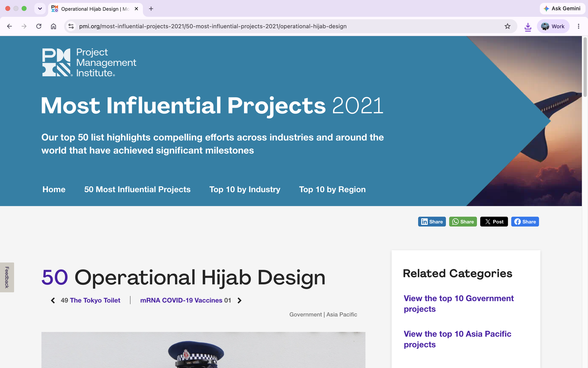The width and height of the screenshot is (588, 368).
Task: Close the Operational Hijab Design tab
Action: [136, 9]
